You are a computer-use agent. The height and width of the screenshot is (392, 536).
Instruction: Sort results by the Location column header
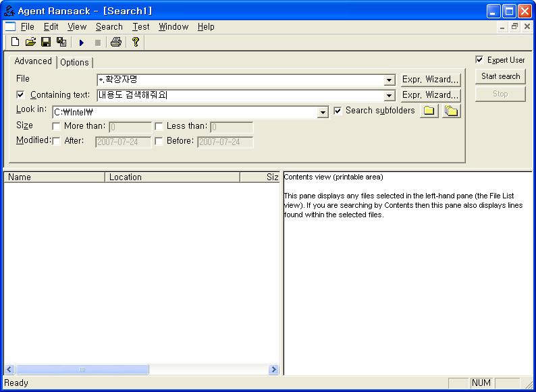pos(172,177)
